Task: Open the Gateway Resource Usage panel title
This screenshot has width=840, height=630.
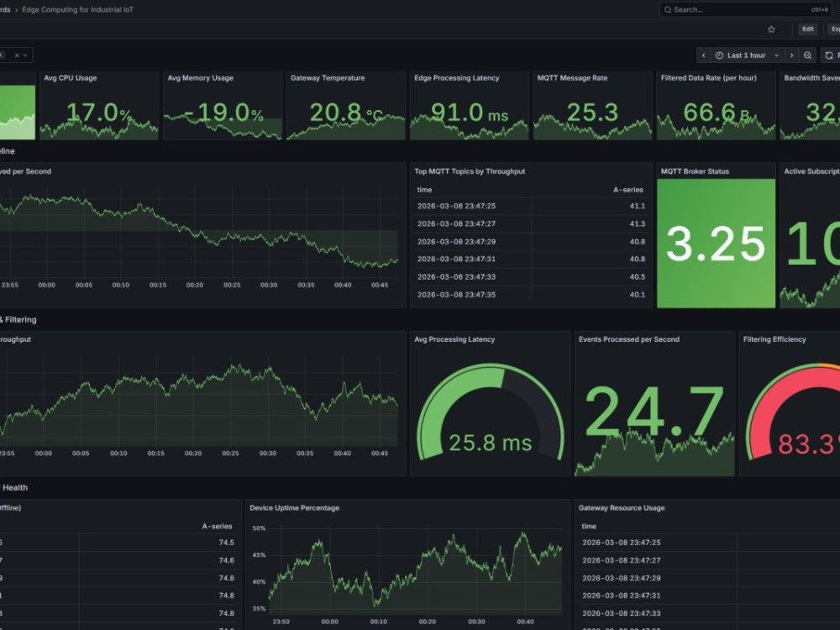Action: coord(622,508)
